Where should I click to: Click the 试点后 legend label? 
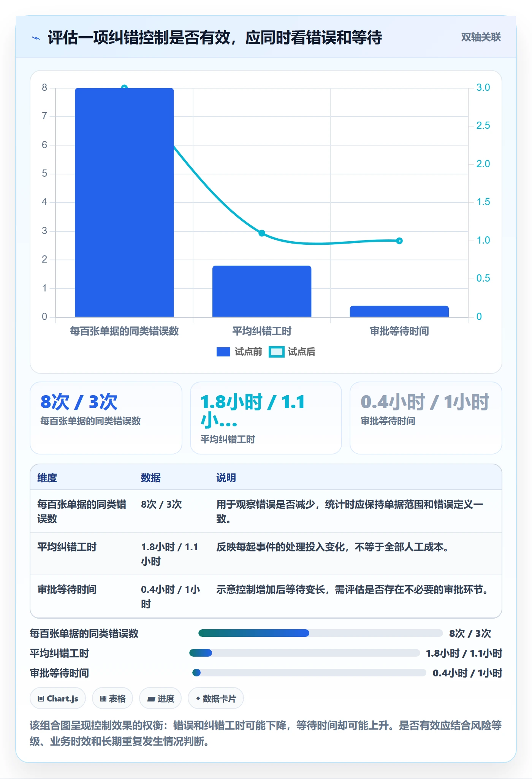pyautogui.click(x=302, y=352)
